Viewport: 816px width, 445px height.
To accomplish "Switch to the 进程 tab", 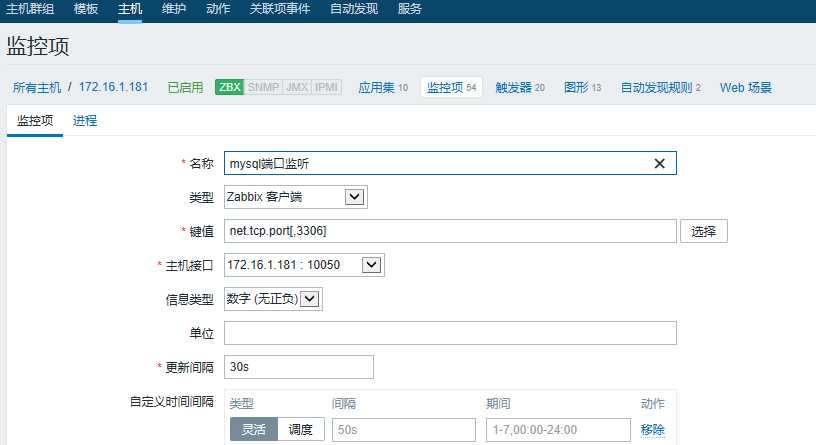I will click(x=85, y=121).
